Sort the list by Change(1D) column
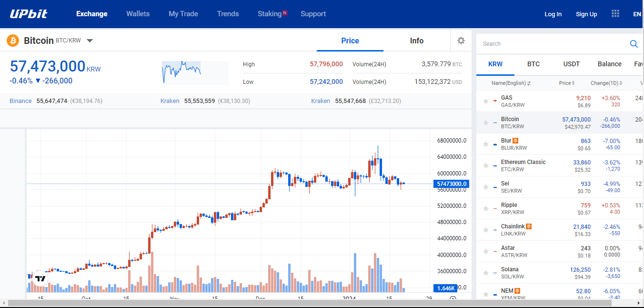Viewport: 644px width, 308px height. point(606,83)
